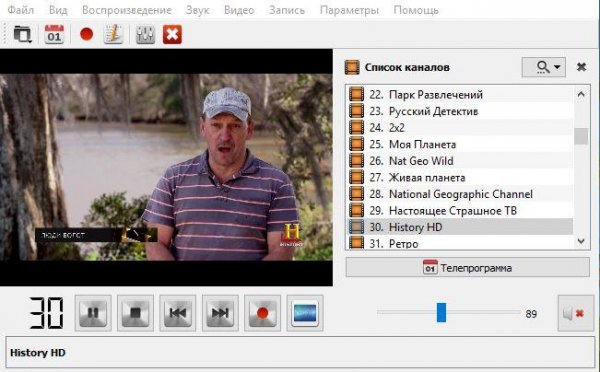Open the Телепрограмма button
This screenshot has height=372, width=600.
468,267
